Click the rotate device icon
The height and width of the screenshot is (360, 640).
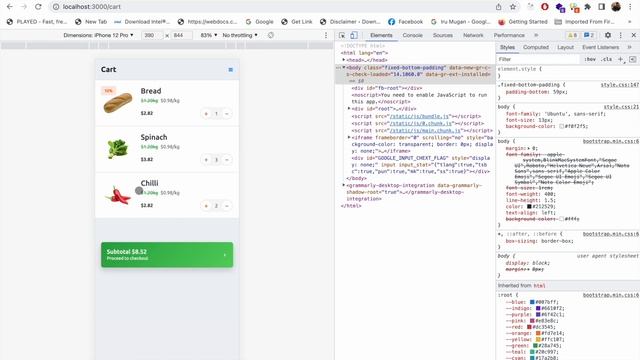click(x=271, y=36)
